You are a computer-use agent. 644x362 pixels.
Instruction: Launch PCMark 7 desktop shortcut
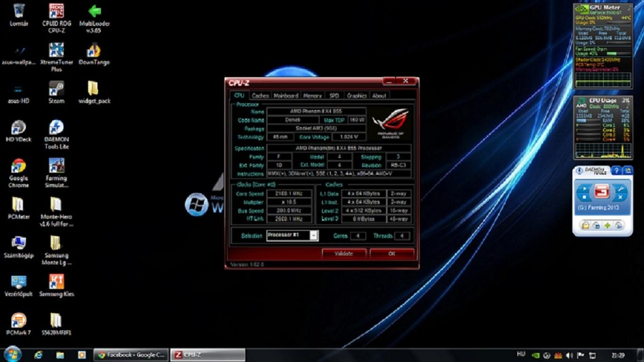click(19, 324)
